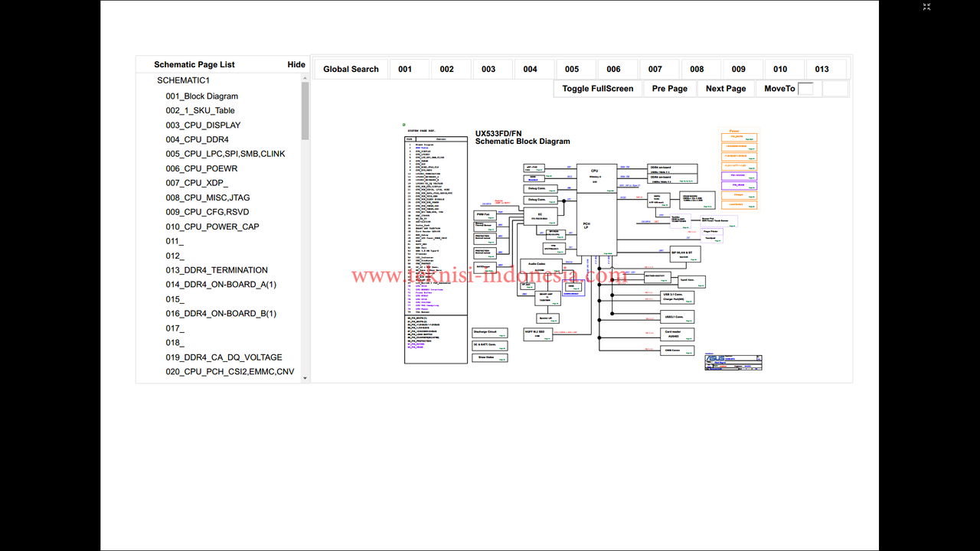The width and height of the screenshot is (980, 551).
Task: Switch to page tab 009
Action: 739,69
